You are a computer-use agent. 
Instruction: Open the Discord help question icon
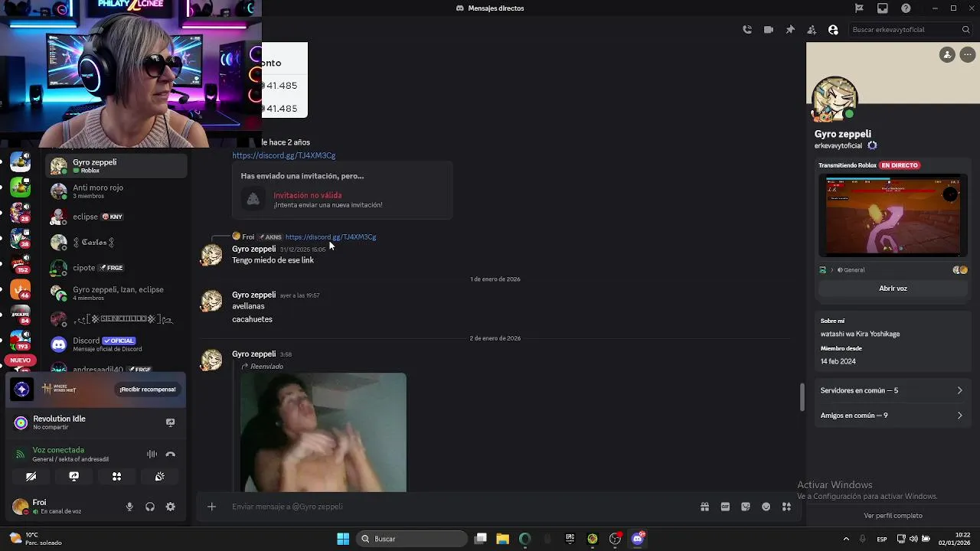coord(906,8)
